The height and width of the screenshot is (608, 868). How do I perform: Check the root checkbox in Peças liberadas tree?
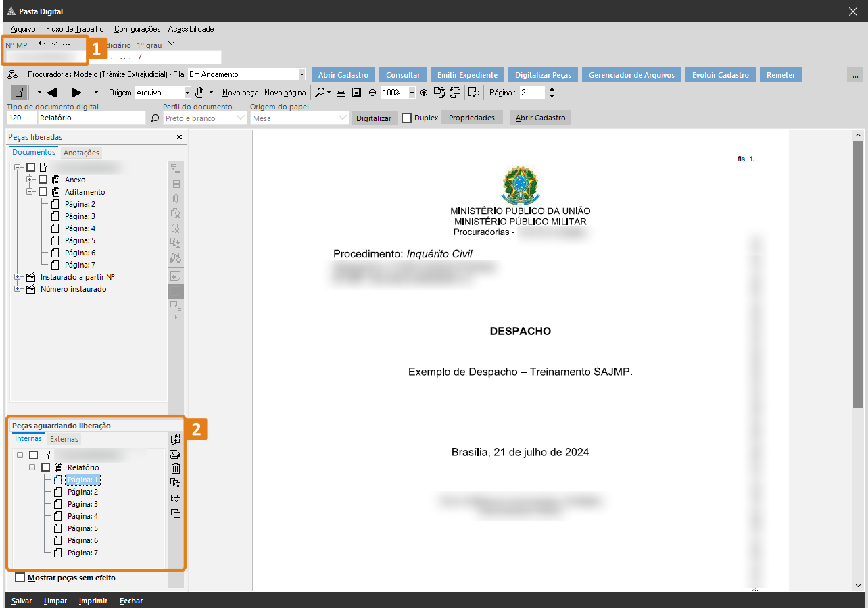click(31, 167)
